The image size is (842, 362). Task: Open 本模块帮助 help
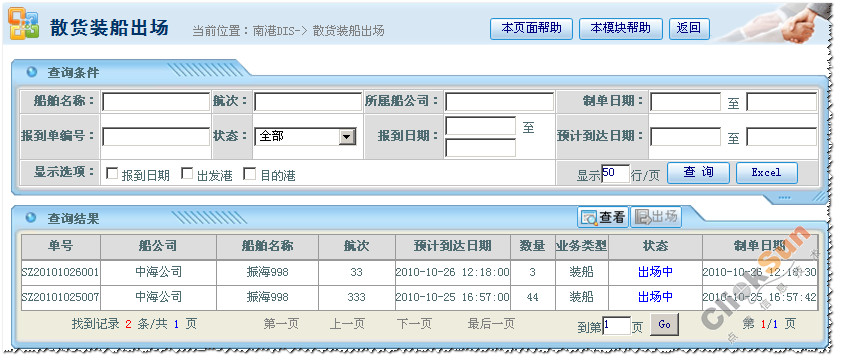click(620, 28)
